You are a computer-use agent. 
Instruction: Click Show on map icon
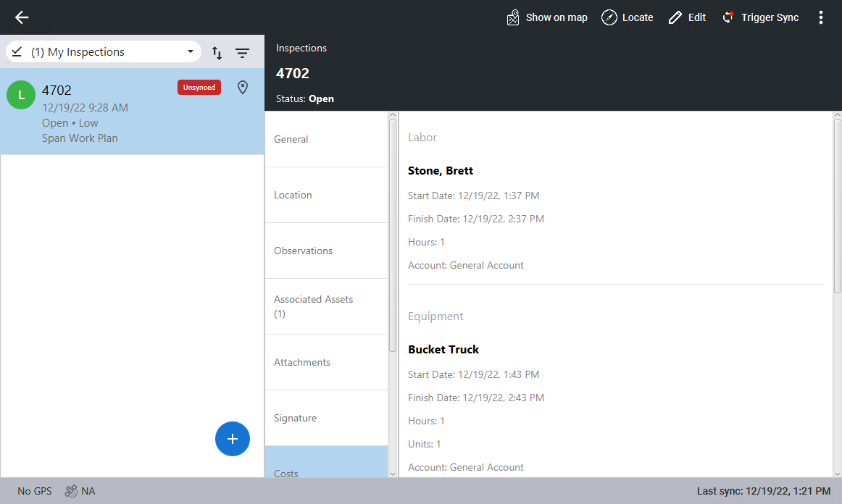(513, 17)
